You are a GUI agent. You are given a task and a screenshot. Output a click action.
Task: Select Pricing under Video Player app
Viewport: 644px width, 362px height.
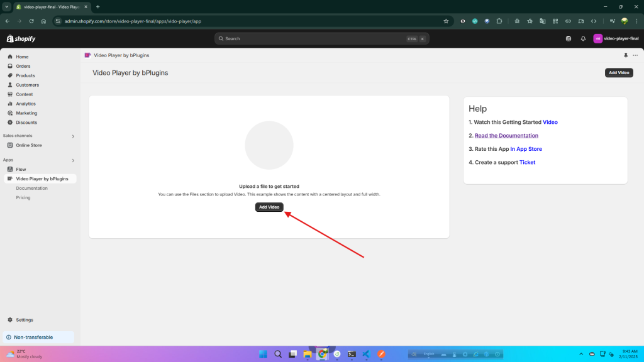coord(23,197)
